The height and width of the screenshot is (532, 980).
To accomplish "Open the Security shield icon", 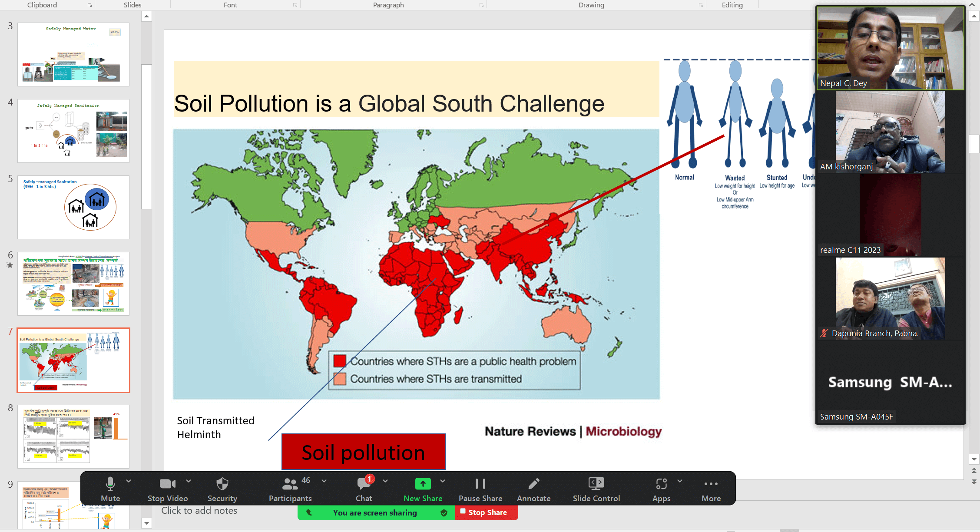I will pyautogui.click(x=222, y=484).
